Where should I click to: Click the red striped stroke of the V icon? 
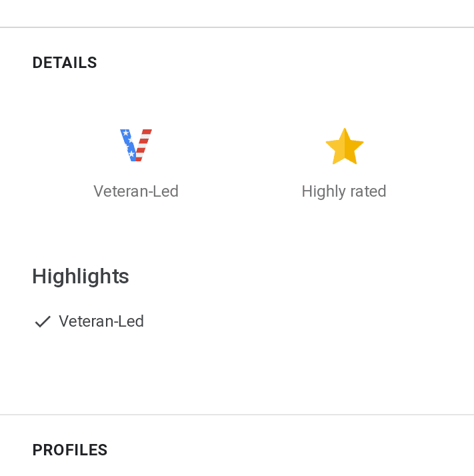(x=143, y=144)
